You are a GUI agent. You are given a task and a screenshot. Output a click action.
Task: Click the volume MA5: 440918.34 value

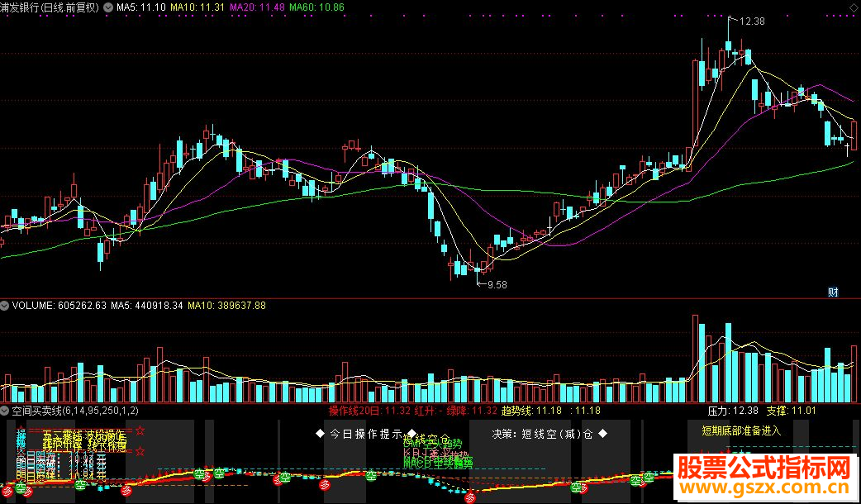tap(146, 305)
